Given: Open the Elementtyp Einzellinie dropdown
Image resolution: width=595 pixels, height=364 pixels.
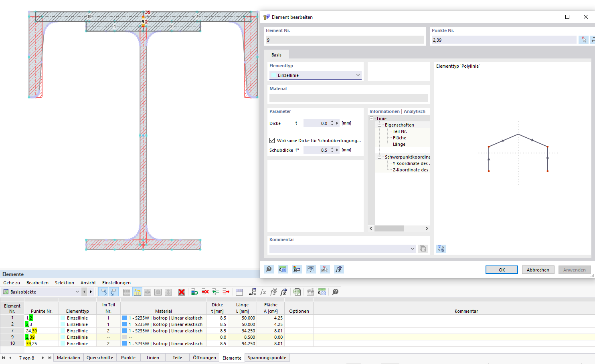Looking at the screenshot, I should click(x=358, y=75).
